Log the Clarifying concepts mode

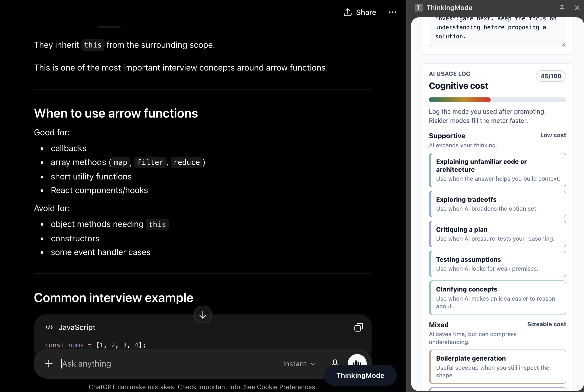pos(497,298)
